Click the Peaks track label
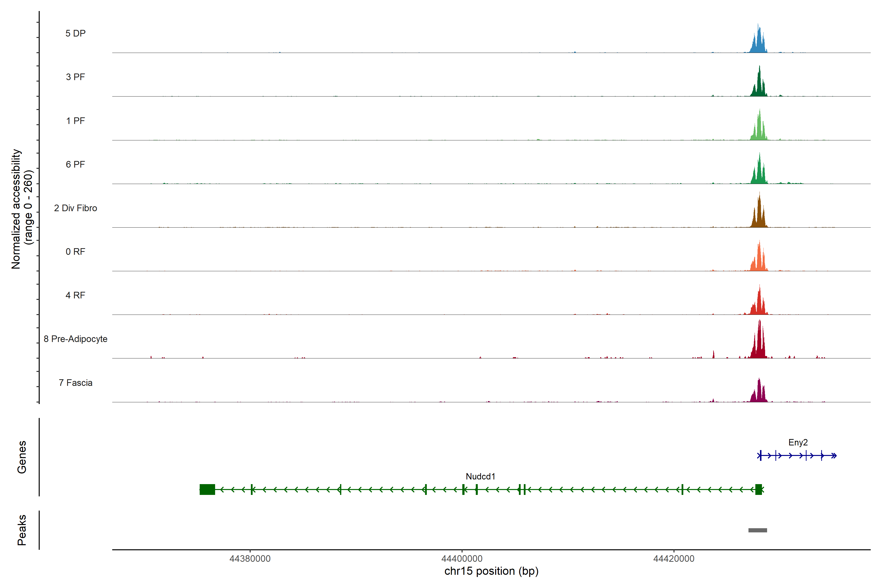The image size is (882, 588). tap(22, 530)
